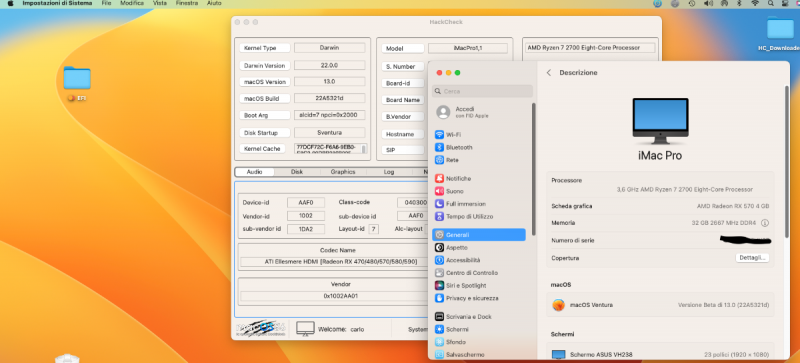Click the Boot Arg value field

(330, 115)
